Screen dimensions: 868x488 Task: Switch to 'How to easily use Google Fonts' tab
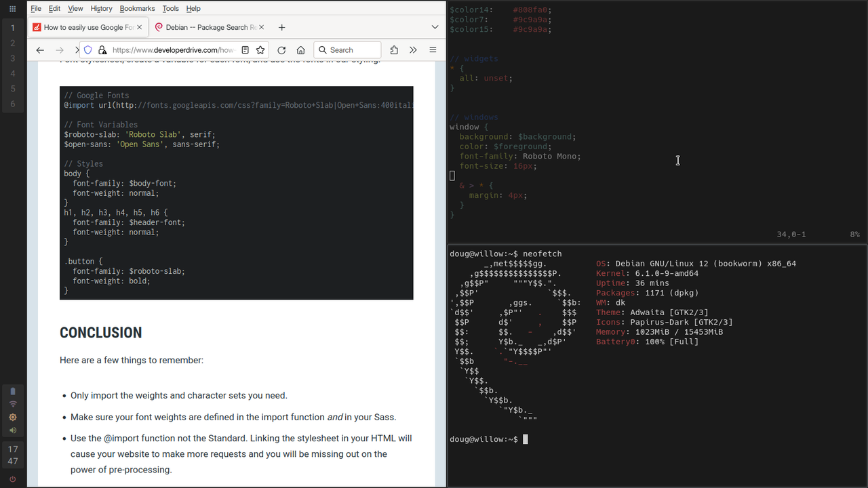[x=88, y=27]
